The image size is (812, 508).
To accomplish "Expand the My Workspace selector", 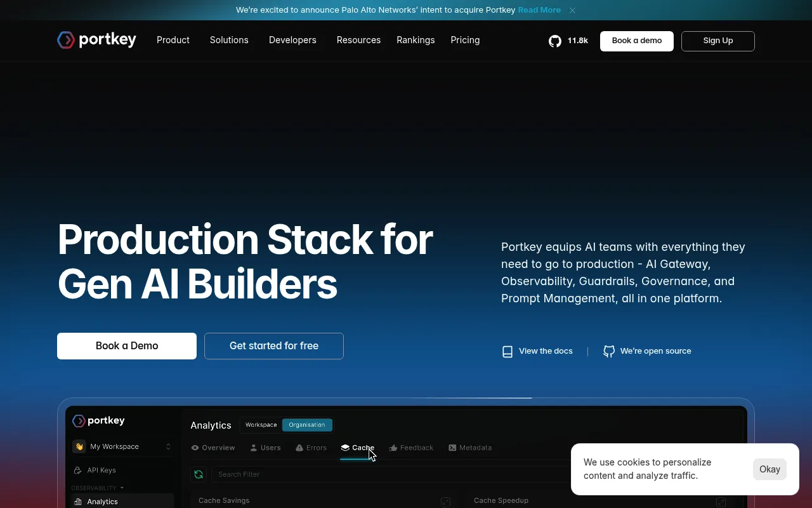I will (122, 446).
